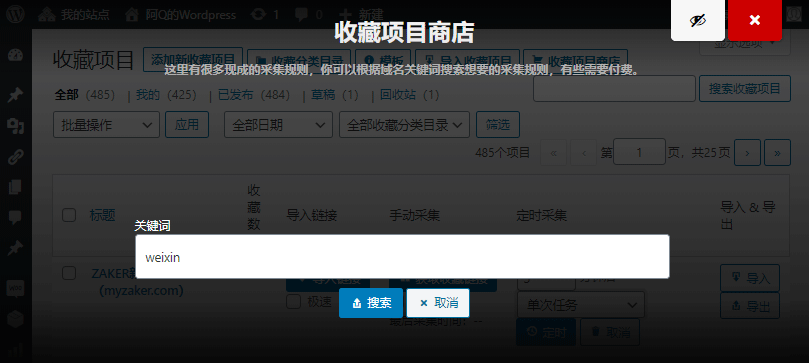Open the 阿Q的Wordpress site menu

181,14
